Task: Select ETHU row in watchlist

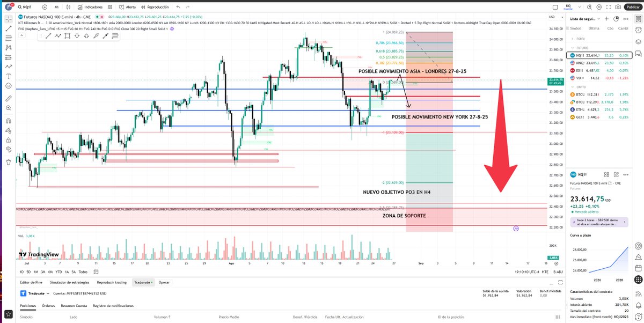Action: tap(600, 109)
